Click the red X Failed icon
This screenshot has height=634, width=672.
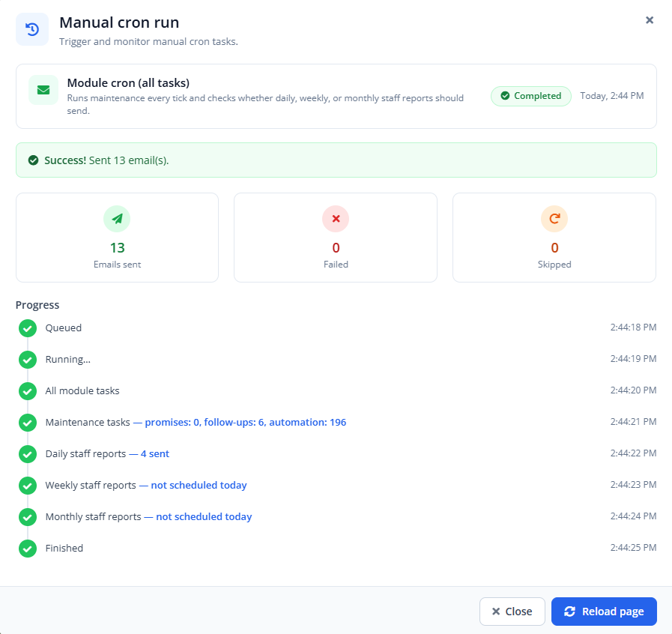(x=336, y=219)
